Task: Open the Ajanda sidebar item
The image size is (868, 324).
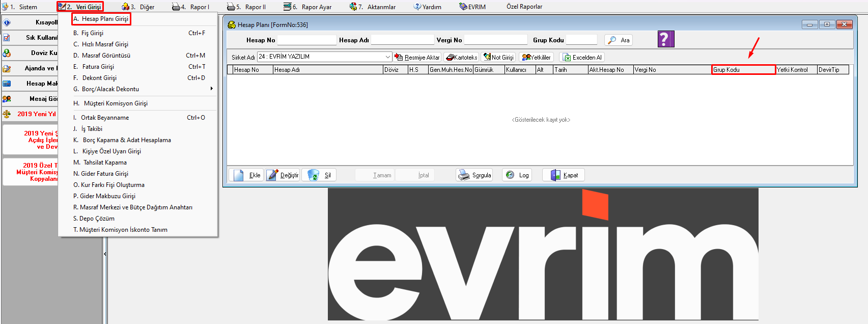Action: tap(30, 68)
